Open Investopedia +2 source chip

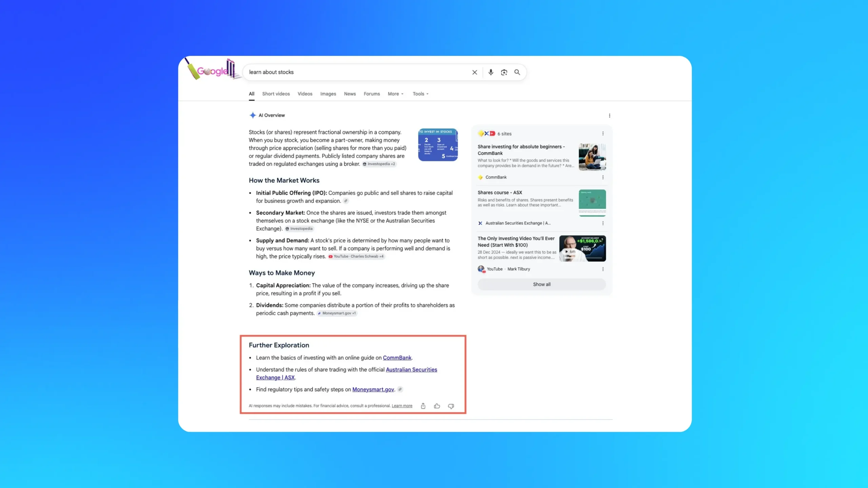(379, 164)
